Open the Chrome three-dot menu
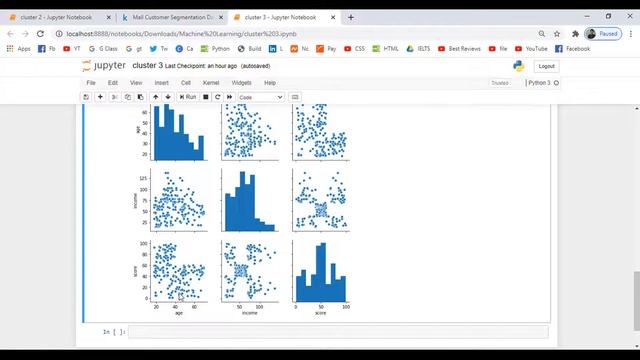Image resolution: width=640 pixels, height=360 pixels. [631, 34]
